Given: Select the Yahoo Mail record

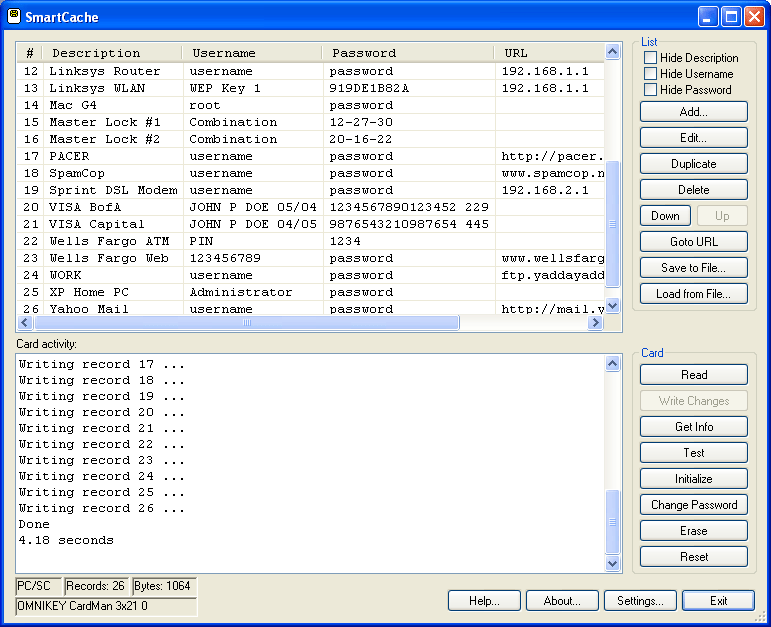Looking at the screenshot, I should 311,308.
